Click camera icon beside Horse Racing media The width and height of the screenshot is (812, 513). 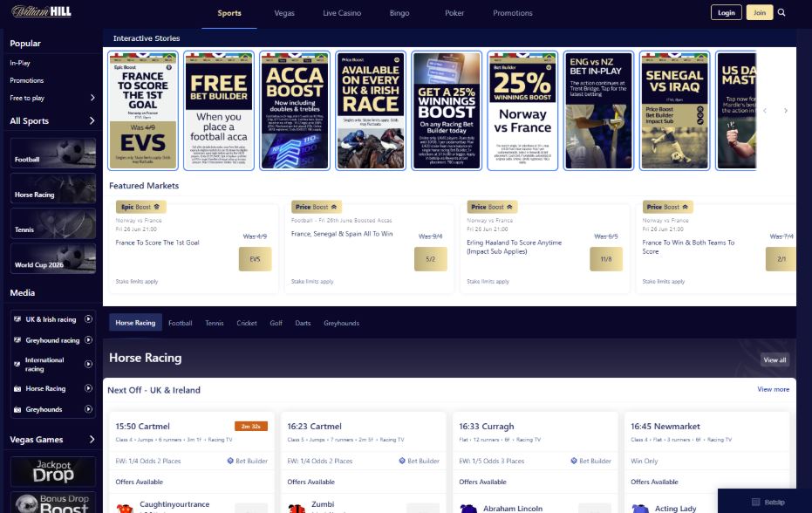[x=17, y=388]
